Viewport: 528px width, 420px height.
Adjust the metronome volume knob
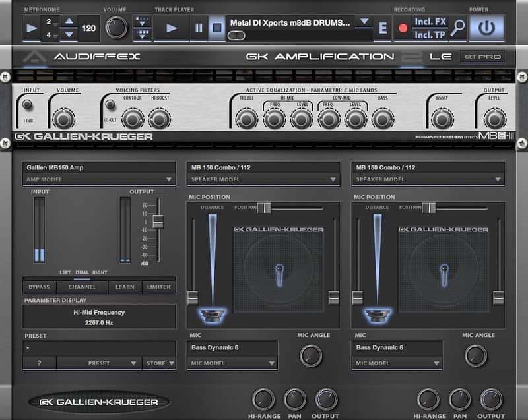tap(117, 28)
